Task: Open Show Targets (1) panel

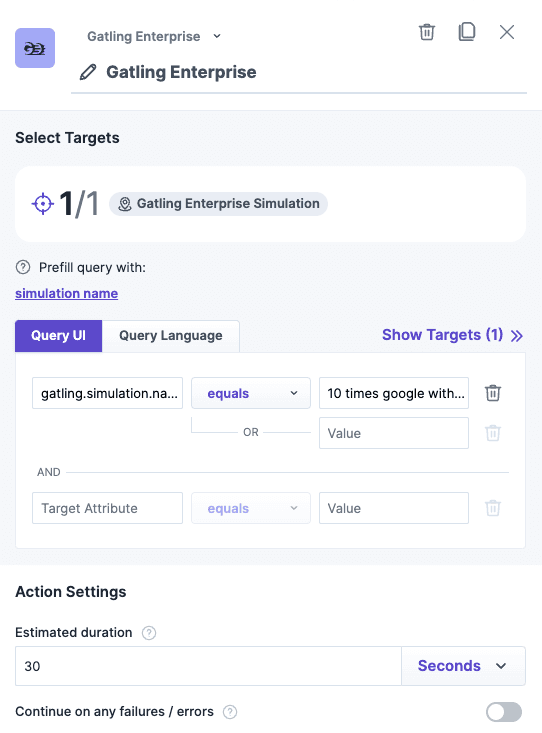Action: pyautogui.click(x=452, y=335)
